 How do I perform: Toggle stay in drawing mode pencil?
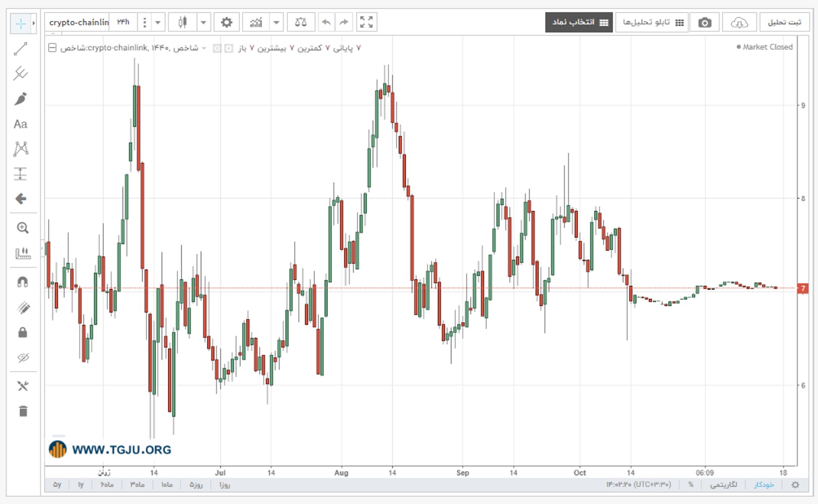pos(23,307)
